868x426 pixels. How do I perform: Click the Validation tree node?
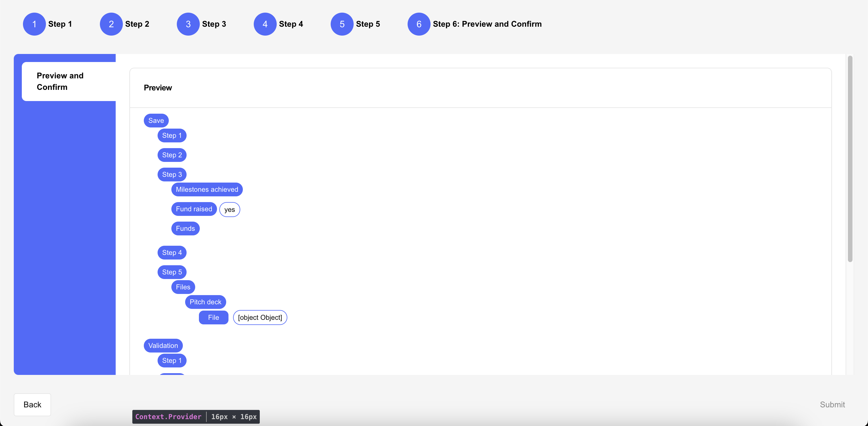pos(163,345)
